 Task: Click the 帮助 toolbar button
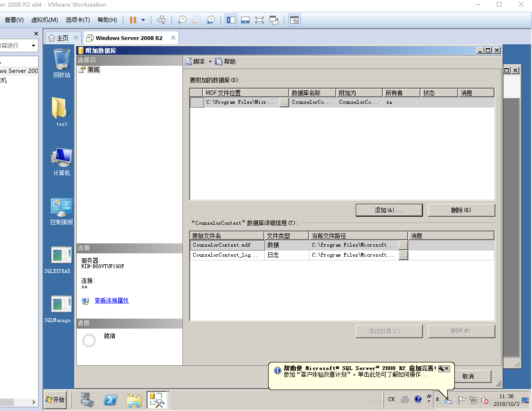[225, 61]
